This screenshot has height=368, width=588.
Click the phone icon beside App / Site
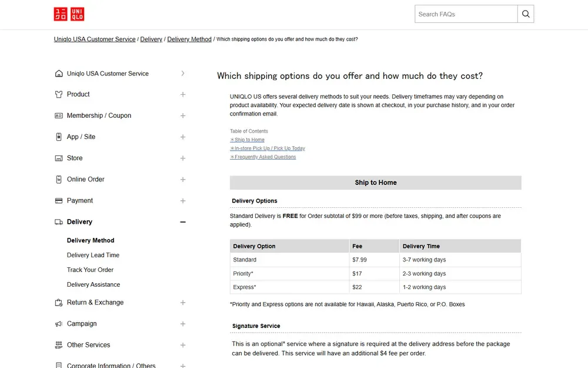point(59,137)
